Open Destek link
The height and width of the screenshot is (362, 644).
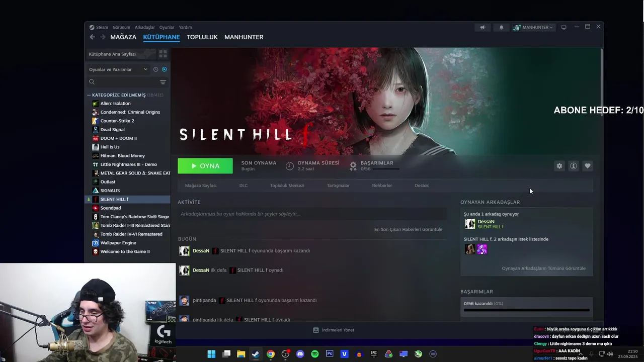tap(422, 186)
